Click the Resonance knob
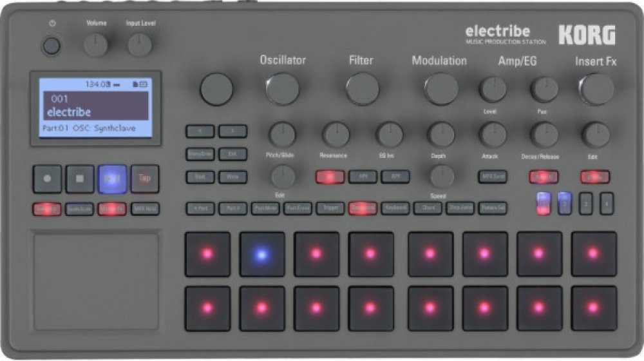Viewport: 644px width, 361px height. (336, 134)
